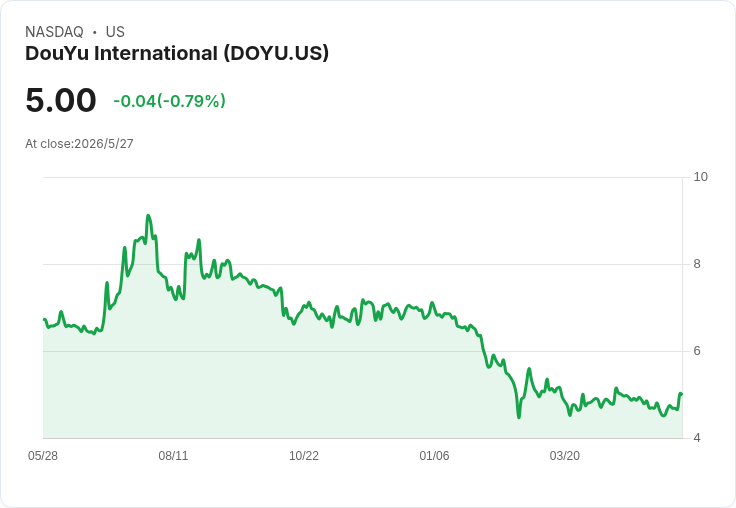Image resolution: width=736 pixels, height=508 pixels.
Task: Click the starting point of the price line
Action: [44, 320]
